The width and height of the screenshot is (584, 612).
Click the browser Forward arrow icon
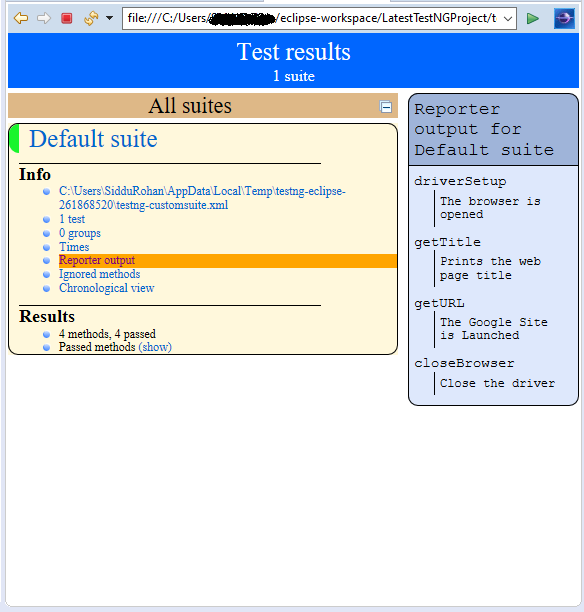(x=44, y=18)
